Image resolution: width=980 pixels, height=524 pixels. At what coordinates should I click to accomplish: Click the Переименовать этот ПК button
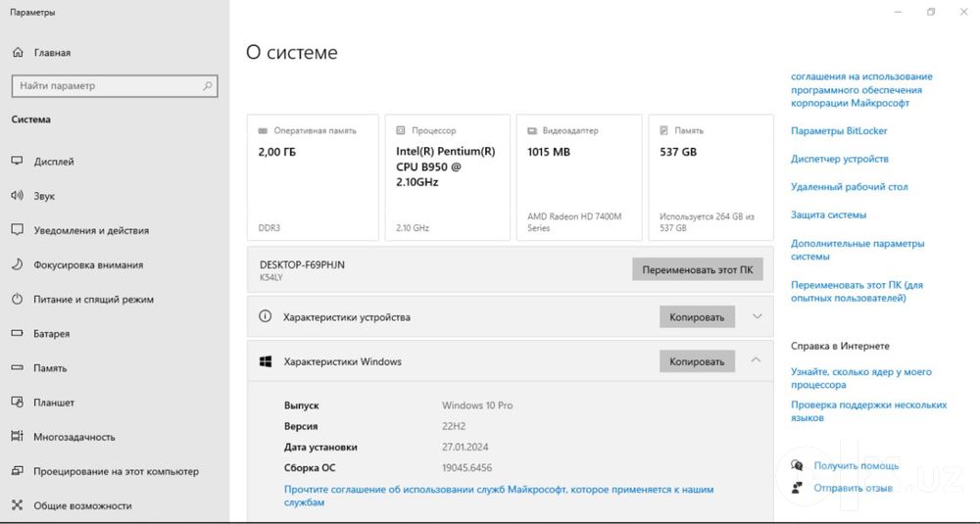[698, 271]
